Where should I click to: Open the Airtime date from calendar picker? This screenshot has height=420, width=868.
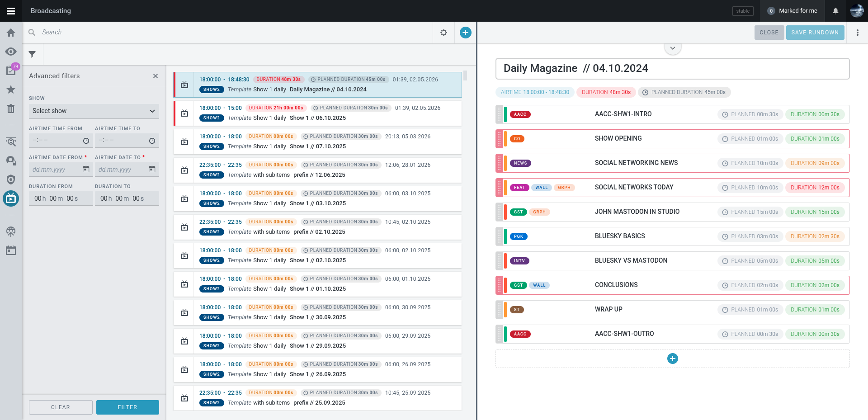pyautogui.click(x=86, y=169)
